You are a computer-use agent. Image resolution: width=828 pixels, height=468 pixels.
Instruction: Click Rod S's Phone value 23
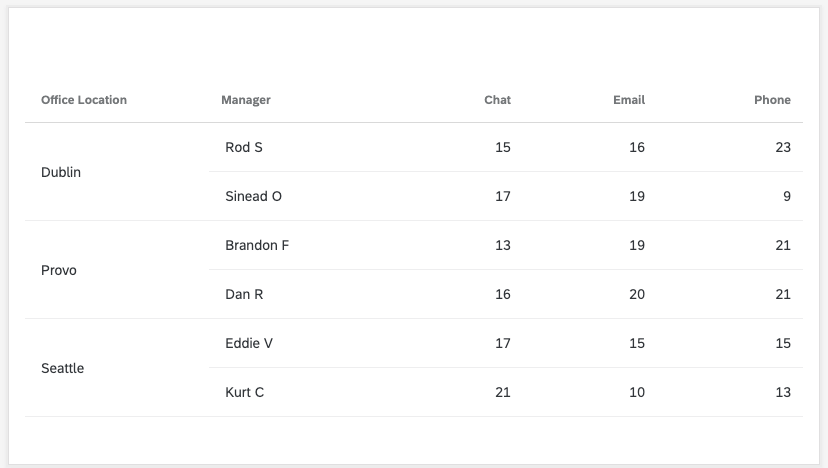[x=782, y=147]
